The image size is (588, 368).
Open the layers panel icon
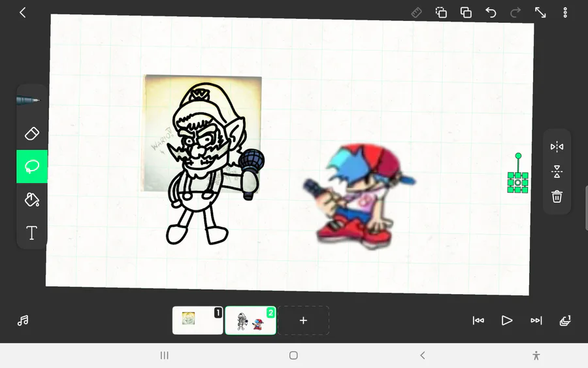click(565, 320)
